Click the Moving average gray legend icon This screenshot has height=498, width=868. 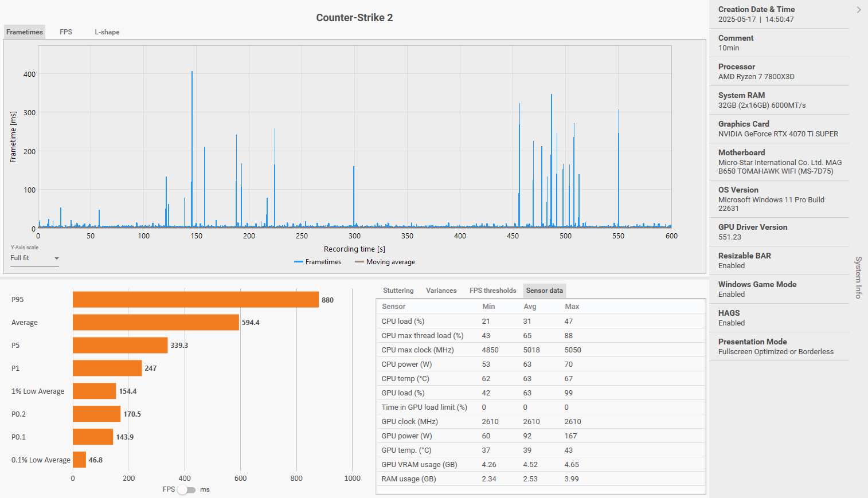tap(359, 262)
